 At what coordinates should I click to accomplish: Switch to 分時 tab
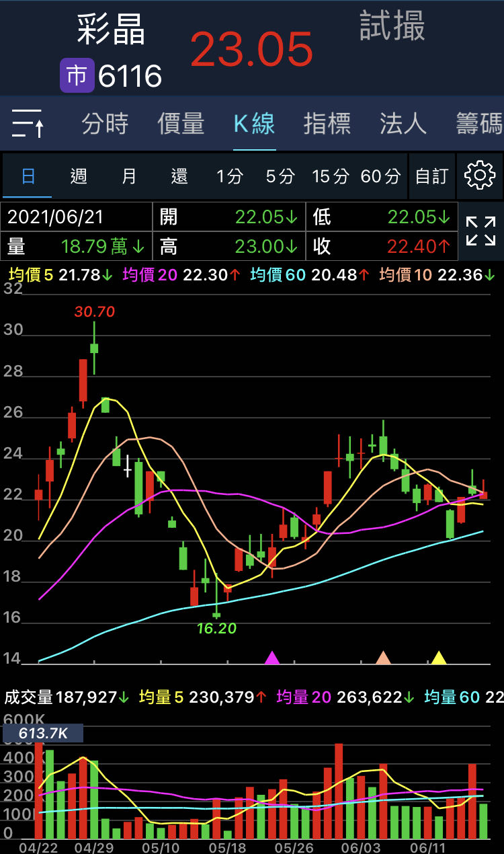tap(105, 124)
